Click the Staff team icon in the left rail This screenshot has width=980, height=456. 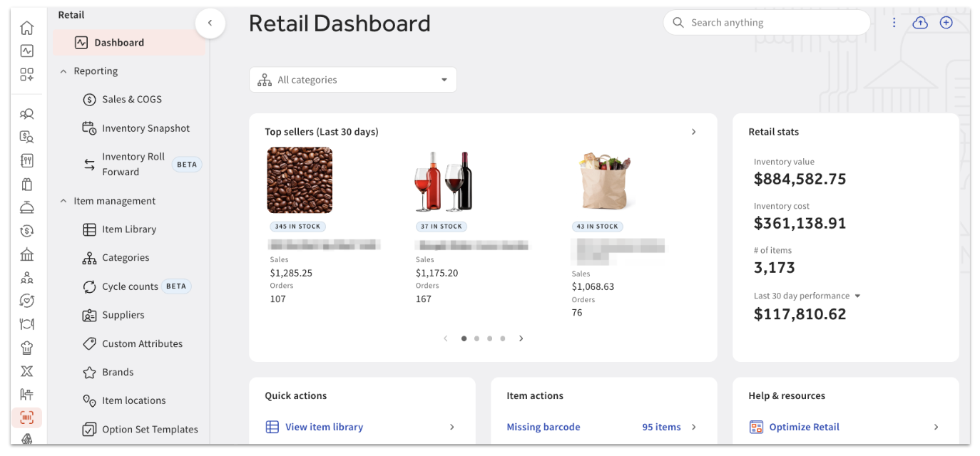coord(27,277)
